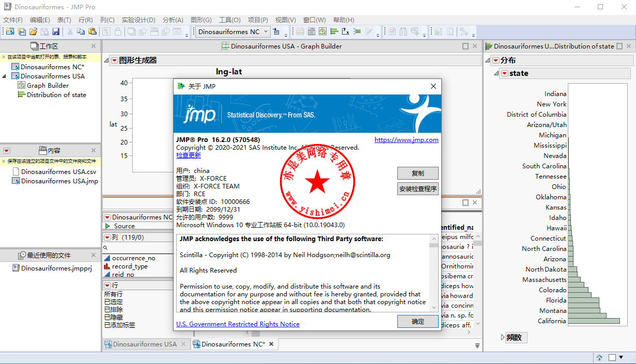Confirm the About dialog with 确定
This screenshot has height=364, width=636.
417,322
